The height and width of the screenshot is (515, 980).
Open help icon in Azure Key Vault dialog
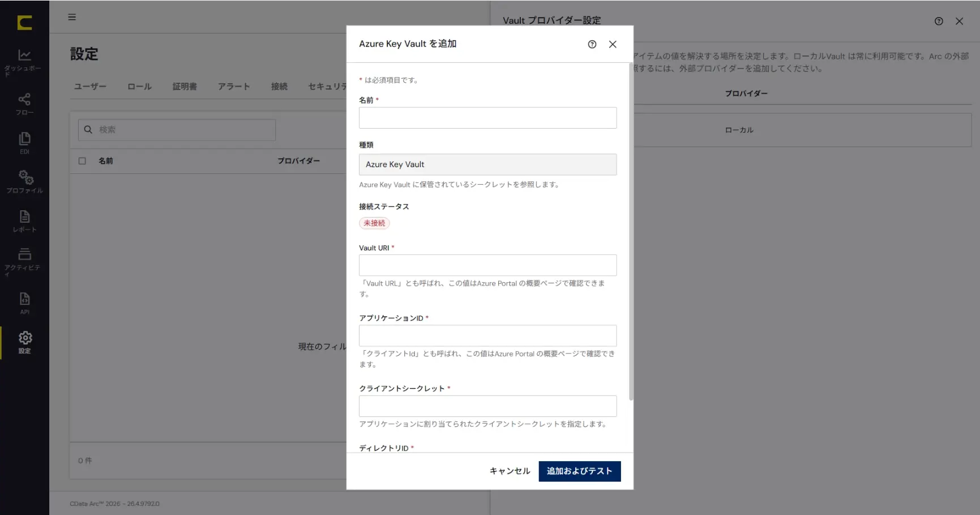click(x=592, y=44)
